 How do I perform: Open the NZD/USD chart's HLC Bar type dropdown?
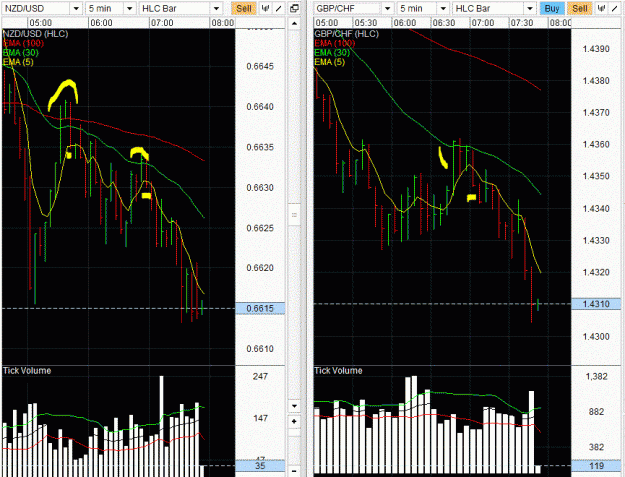pos(181,8)
